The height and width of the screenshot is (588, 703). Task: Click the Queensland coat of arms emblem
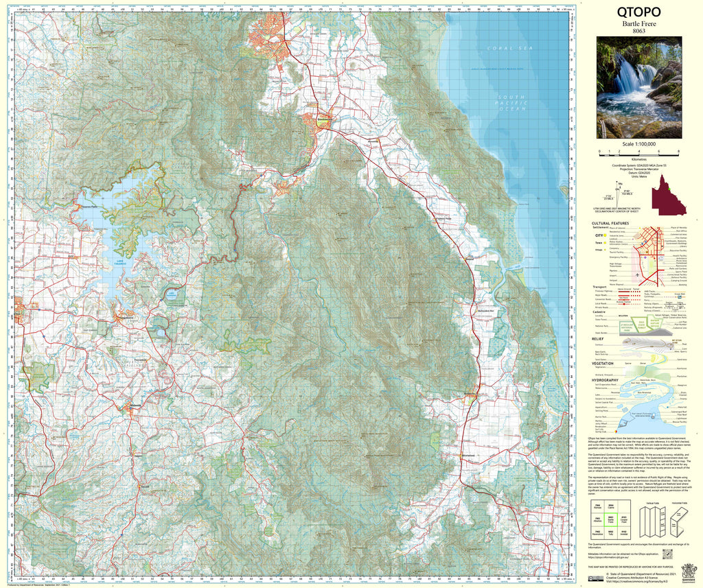click(689, 572)
